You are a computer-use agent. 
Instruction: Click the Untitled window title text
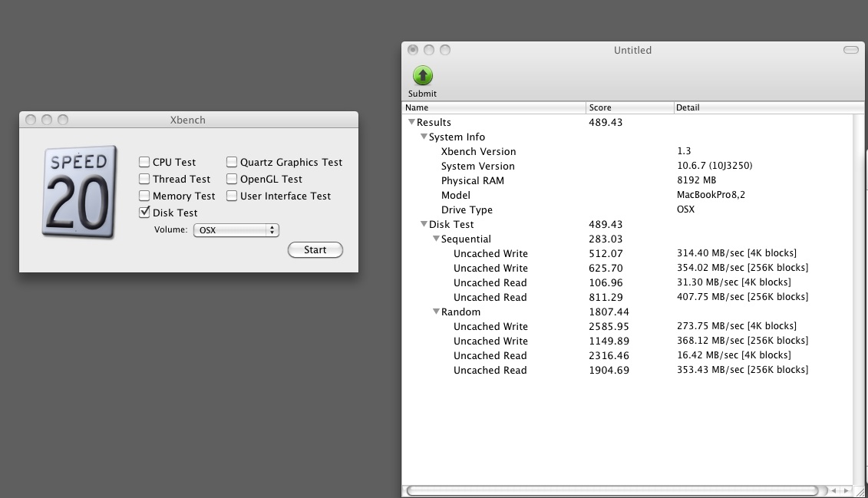(632, 50)
